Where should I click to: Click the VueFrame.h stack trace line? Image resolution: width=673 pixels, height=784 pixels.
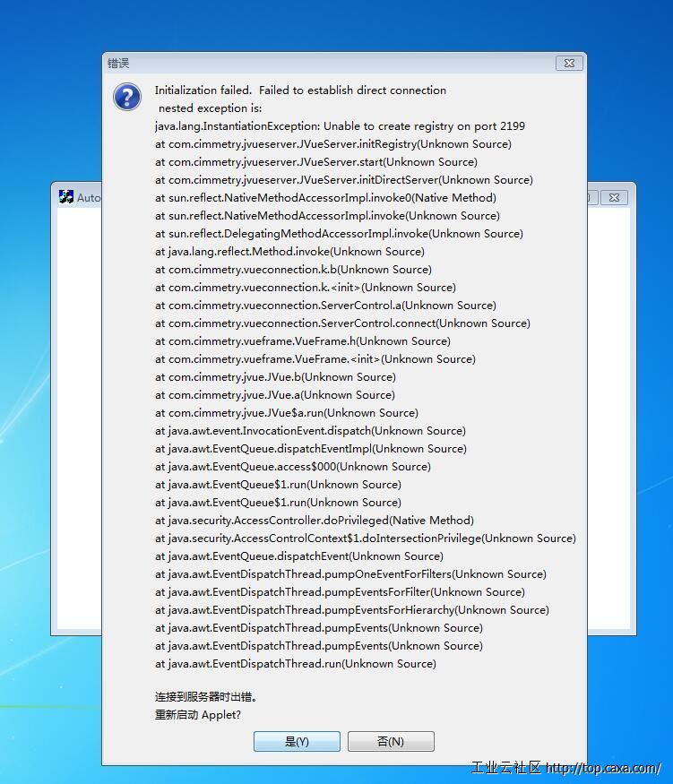pyautogui.click(x=303, y=341)
